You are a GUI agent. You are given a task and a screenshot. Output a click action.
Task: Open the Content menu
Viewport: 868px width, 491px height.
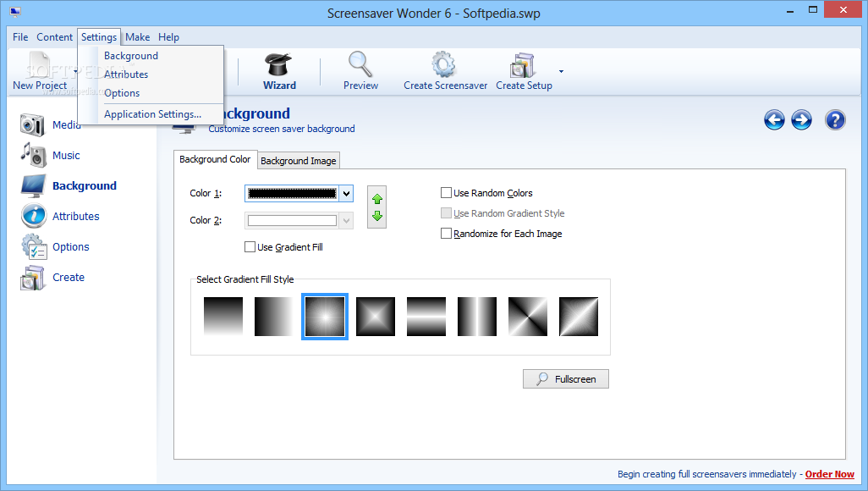(x=54, y=37)
